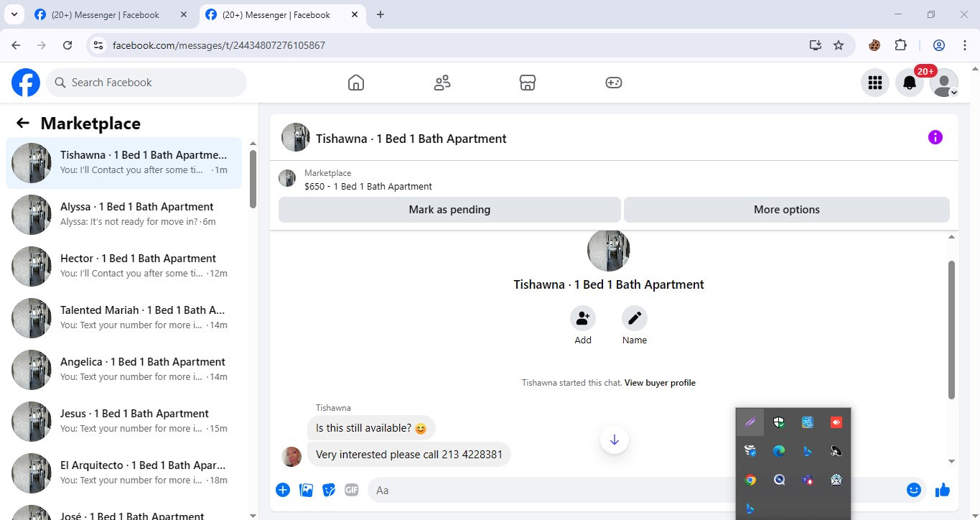Open the tab search dropdown
The height and width of the screenshot is (520, 980).
[14, 14]
